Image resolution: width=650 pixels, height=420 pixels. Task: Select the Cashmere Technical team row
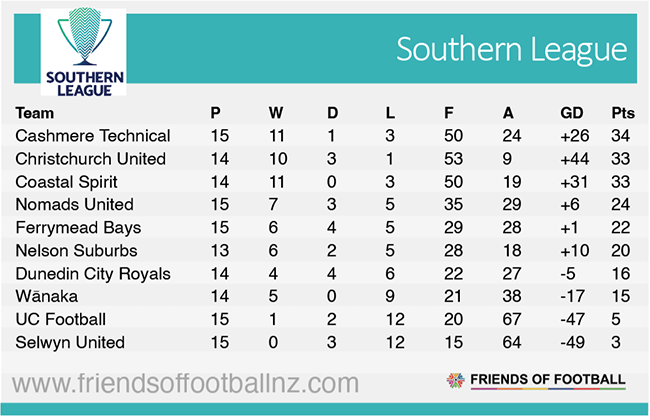pyautogui.click(x=93, y=136)
